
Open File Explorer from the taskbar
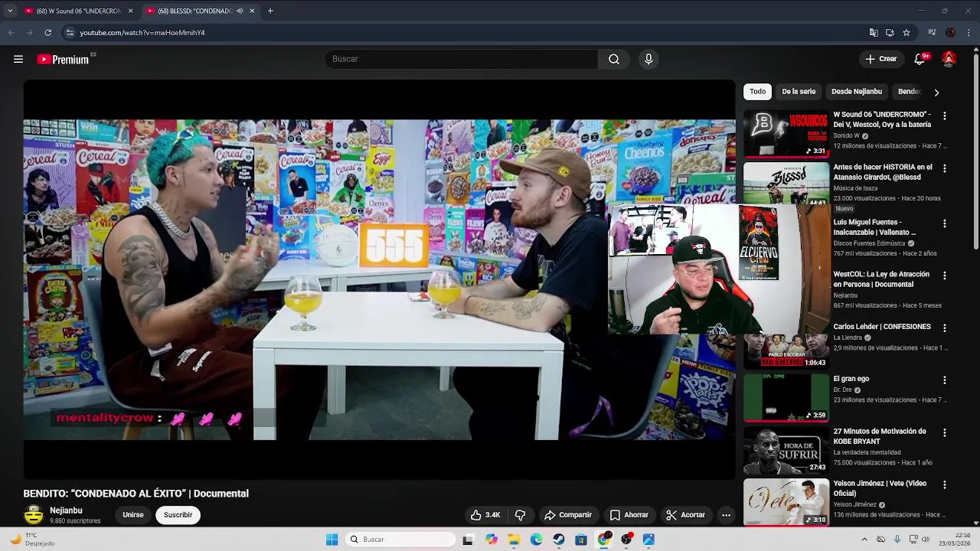click(x=514, y=540)
